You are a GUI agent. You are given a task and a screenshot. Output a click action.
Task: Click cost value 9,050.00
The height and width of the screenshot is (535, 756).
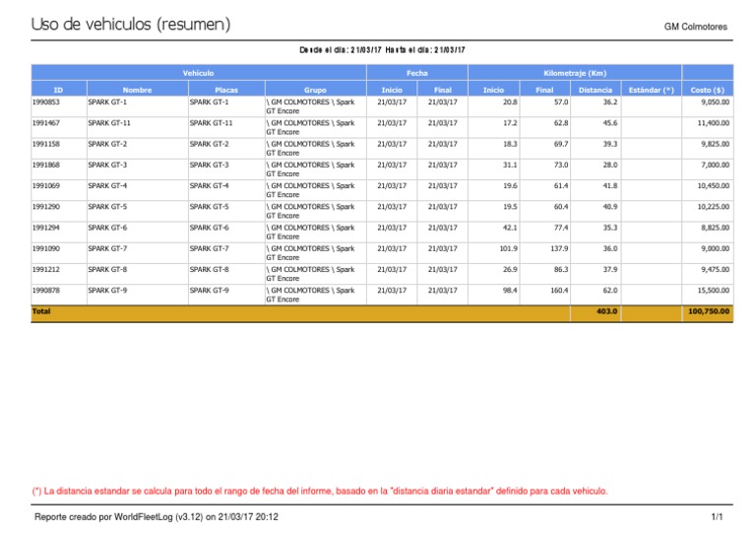coord(715,101)
